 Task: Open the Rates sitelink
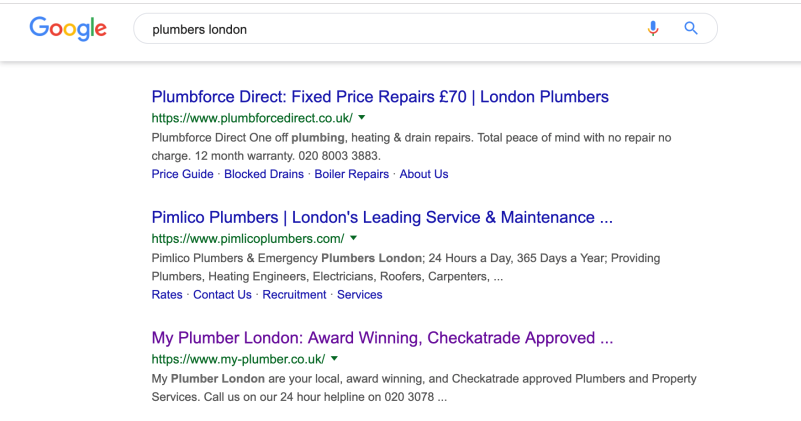pos(167,295)
